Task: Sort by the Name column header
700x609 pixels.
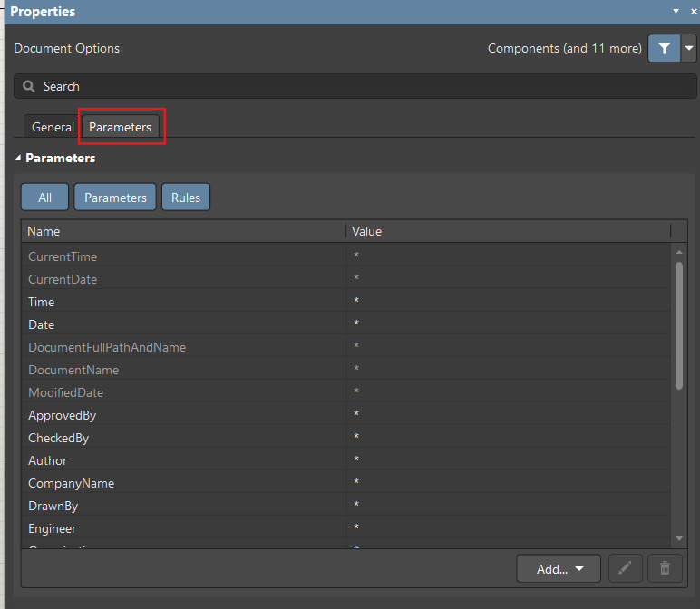Action: (183, 231)
